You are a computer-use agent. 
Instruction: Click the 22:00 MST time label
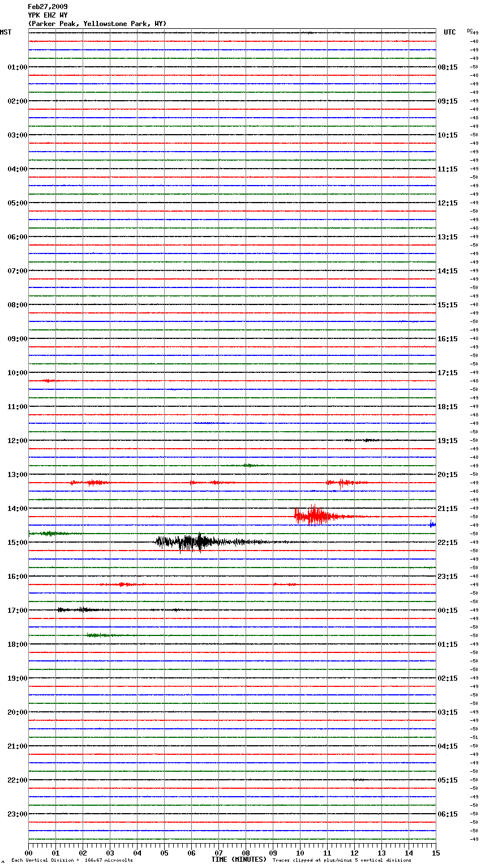(18, 780)
